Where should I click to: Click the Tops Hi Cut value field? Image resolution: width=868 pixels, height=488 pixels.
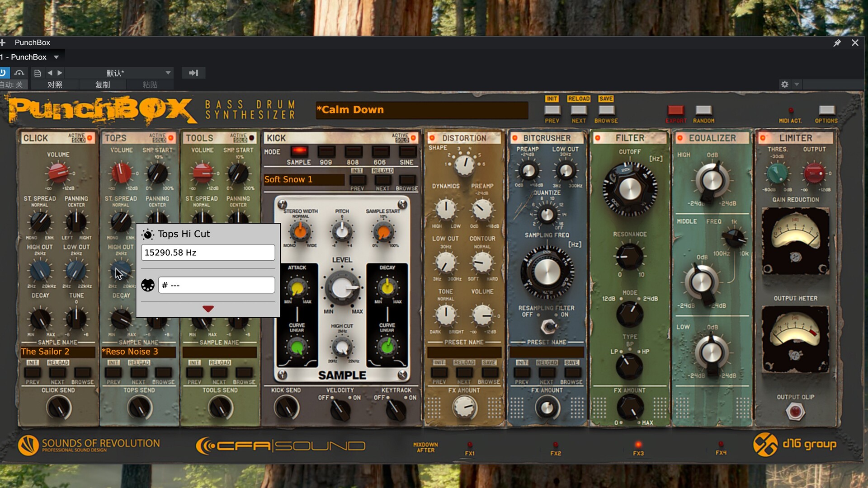coord(208,253)
